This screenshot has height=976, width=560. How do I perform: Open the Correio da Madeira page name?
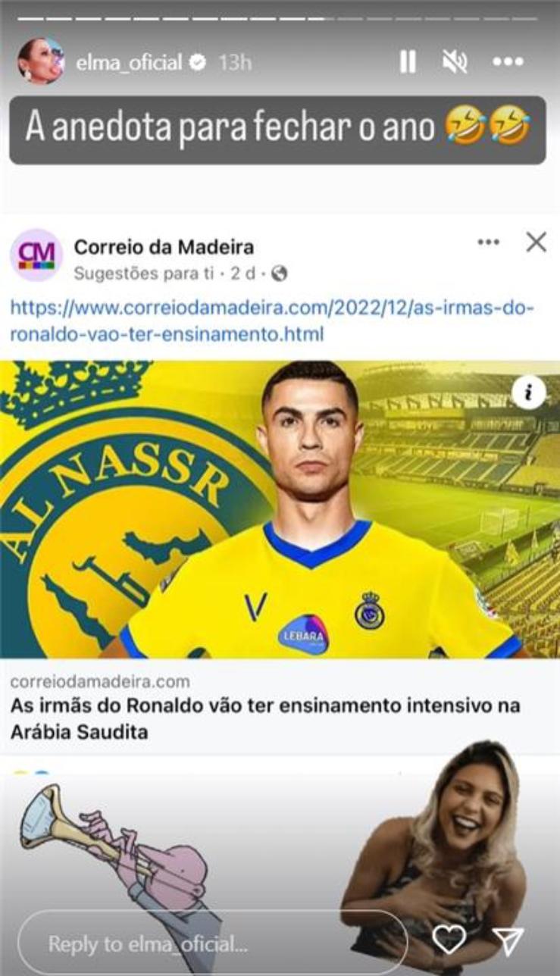(164, 246)
